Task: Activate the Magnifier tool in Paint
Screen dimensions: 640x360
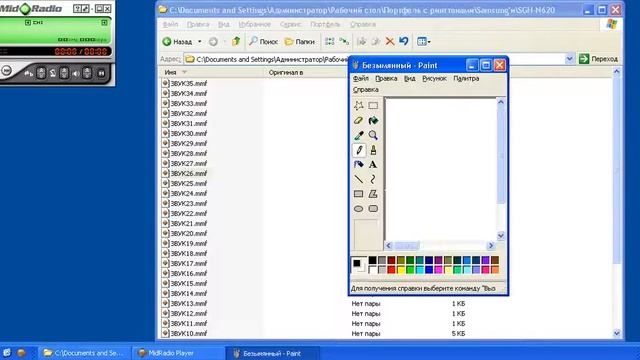Action: tap(373, 135)
